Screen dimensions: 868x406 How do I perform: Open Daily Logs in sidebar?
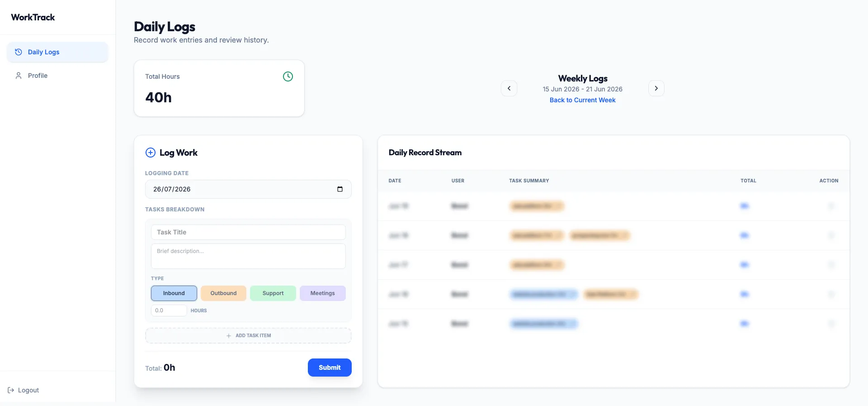tap(57, 52)
